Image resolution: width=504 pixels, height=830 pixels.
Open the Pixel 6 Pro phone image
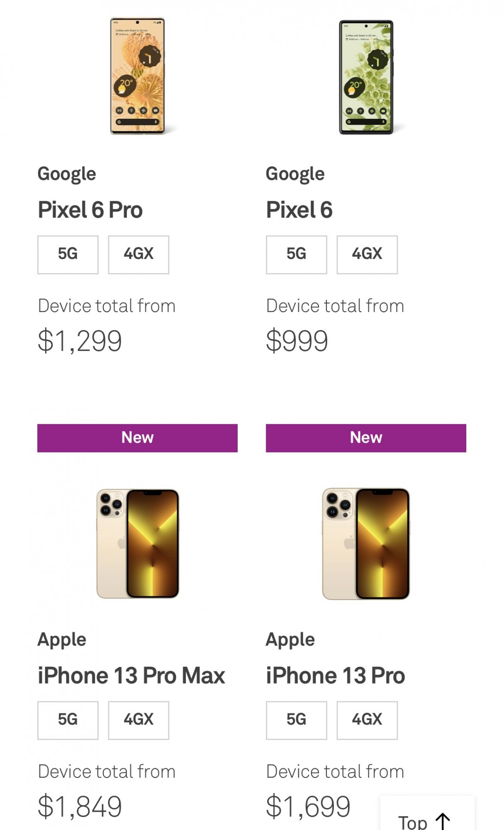pyautogui.click(x=137, y=76)
